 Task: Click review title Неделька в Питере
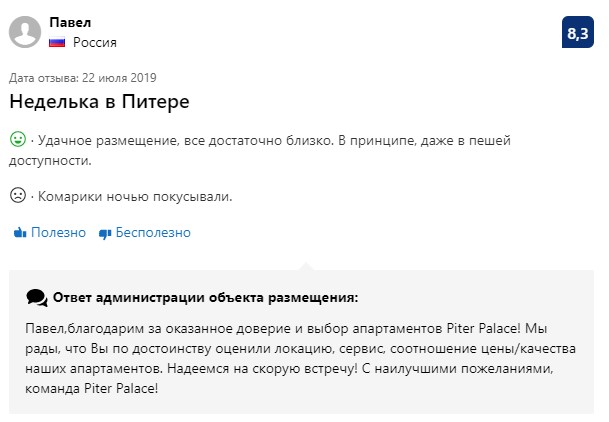pos(99,102)
